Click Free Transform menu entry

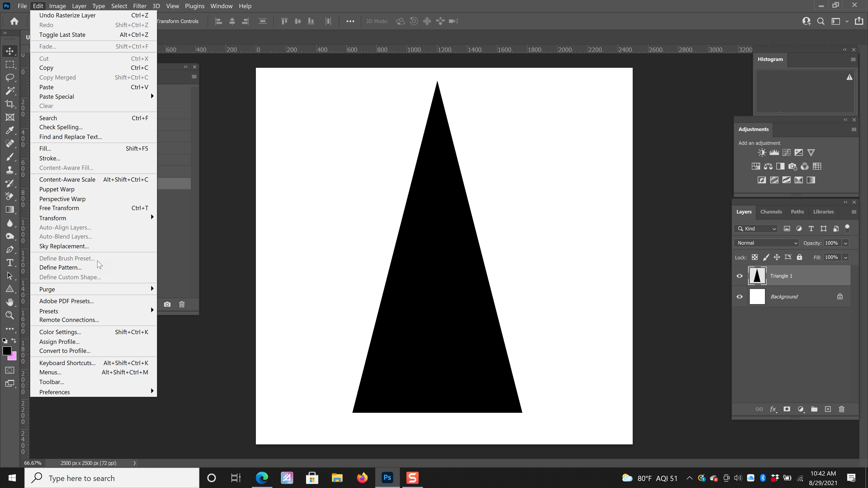click(59, 208)
